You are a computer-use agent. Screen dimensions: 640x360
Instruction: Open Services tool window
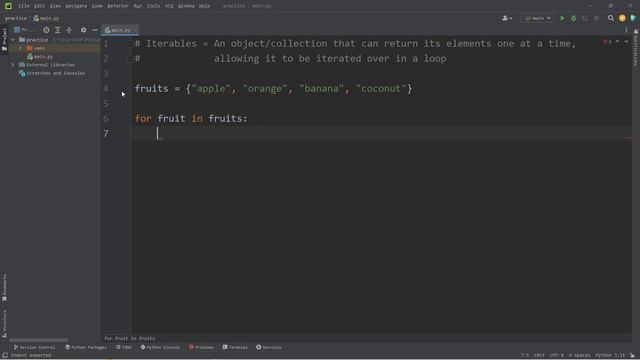269,347
